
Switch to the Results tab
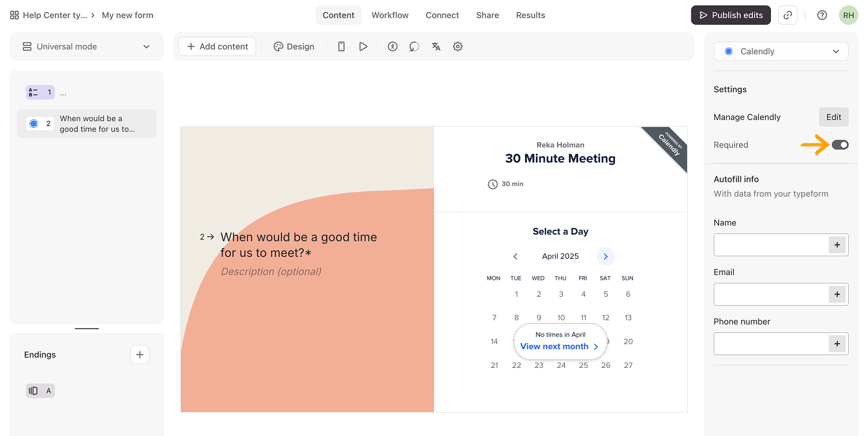[x=530, y=15]
